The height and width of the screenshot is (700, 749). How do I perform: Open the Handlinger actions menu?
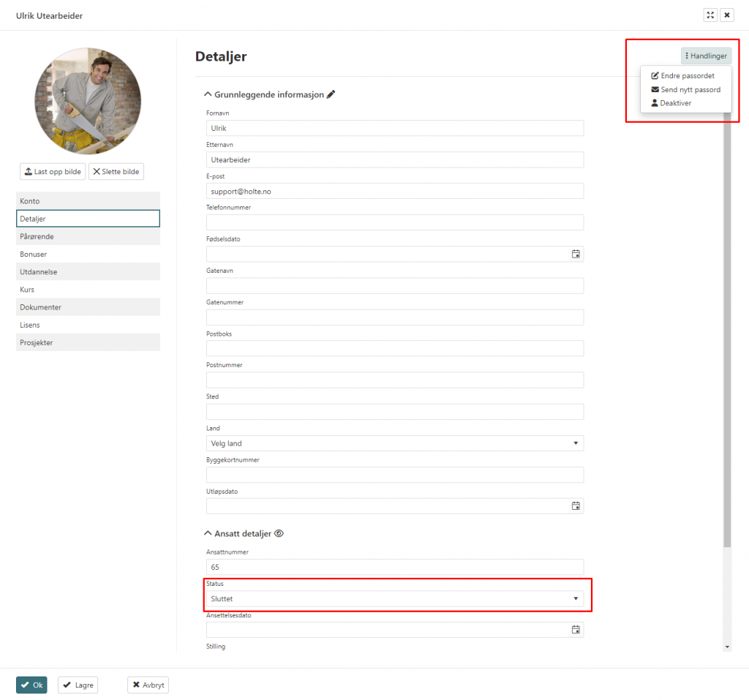click(x=706, y=56)
